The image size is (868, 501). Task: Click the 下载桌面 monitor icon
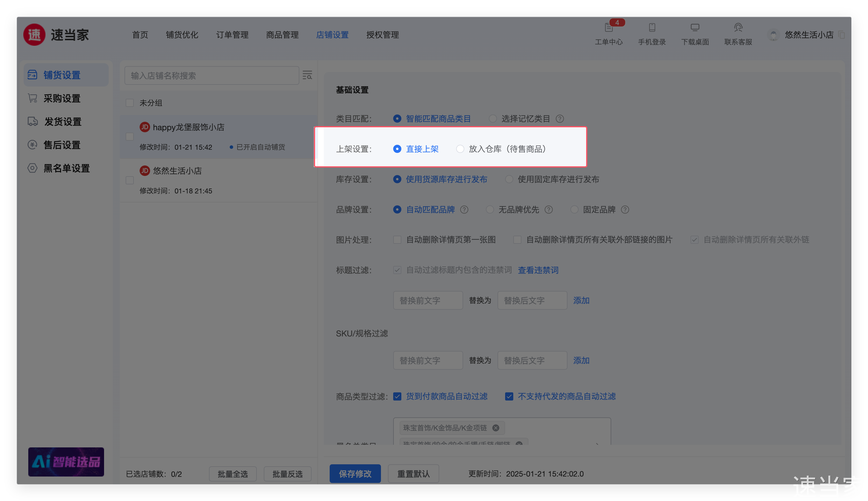pos(695,28)
